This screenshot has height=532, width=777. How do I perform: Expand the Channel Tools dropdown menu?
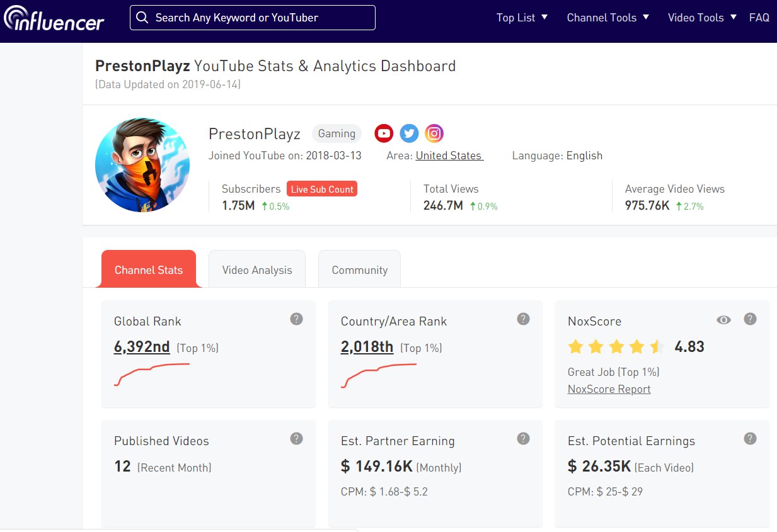[x=608, y=18]
